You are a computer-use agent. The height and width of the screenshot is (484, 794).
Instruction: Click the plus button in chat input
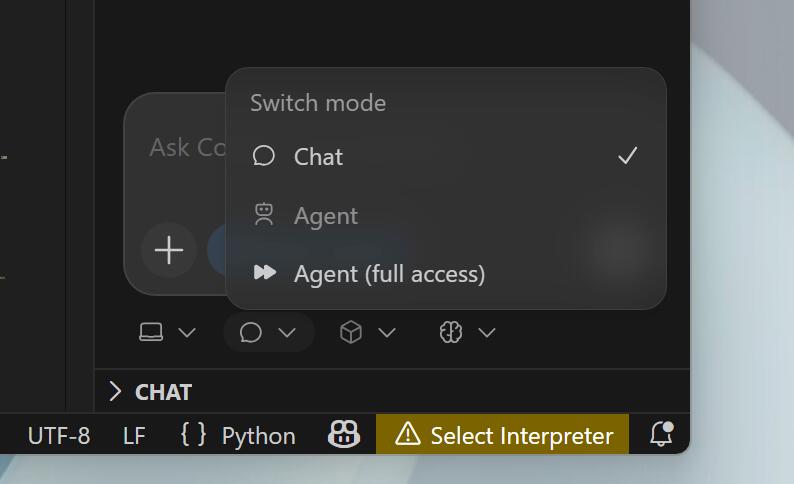[169, 250]
